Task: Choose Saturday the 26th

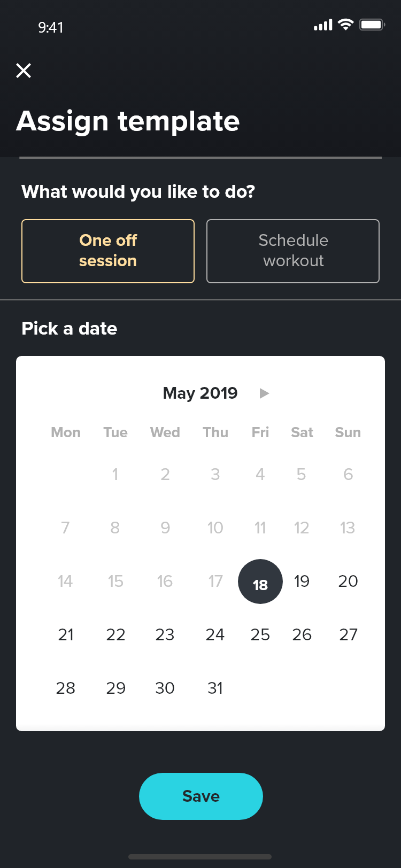Action: tap(302, 635)
